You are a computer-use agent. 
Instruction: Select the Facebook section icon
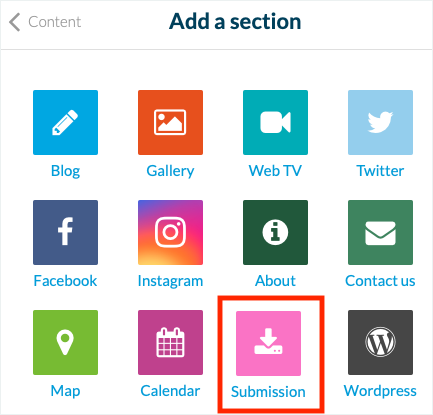tap(65, 232)
